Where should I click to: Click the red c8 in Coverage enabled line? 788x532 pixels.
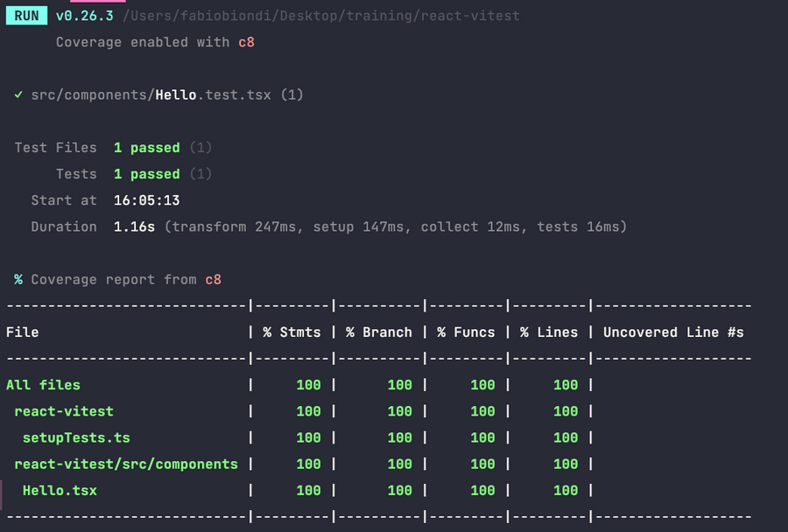pos(246,42)
